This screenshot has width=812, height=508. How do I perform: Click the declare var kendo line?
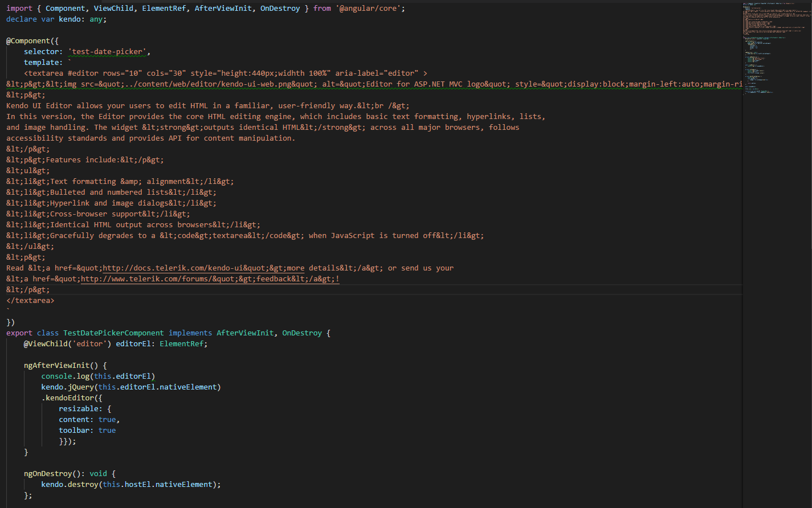point(56,19)
